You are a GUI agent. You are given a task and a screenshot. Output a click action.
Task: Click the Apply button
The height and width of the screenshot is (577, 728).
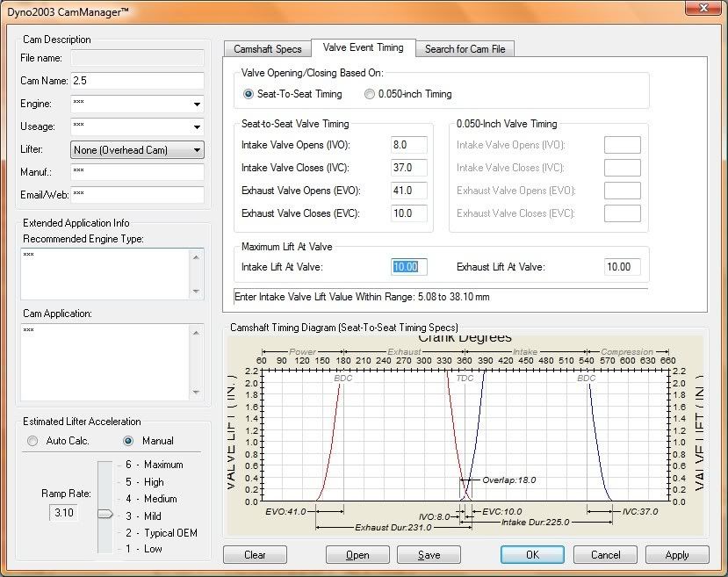coord(677,555)
